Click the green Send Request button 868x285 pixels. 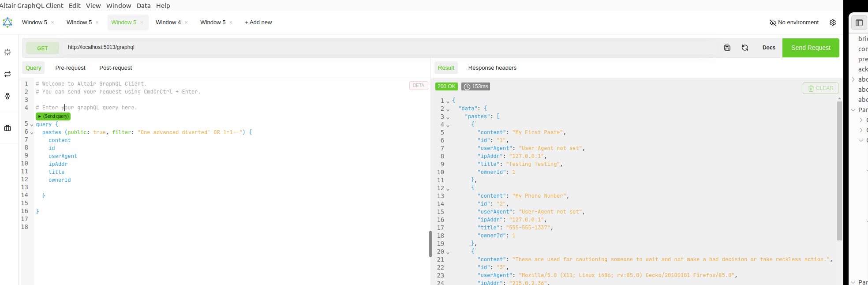click(810, 48)
